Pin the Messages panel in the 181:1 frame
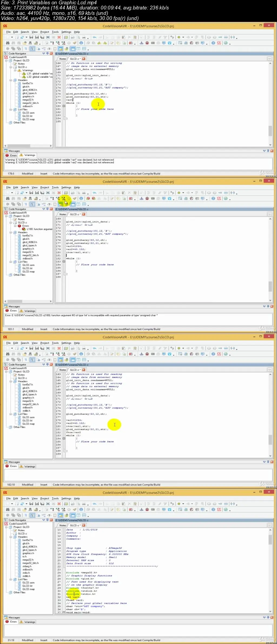 coord(268,306)
